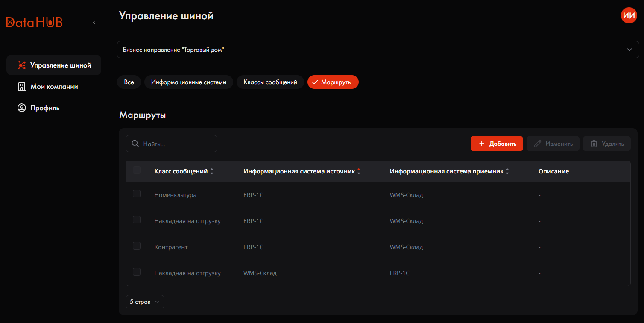The image size is (644, 323).
Task: Click the Номенклатура cell
Action: 176,195
